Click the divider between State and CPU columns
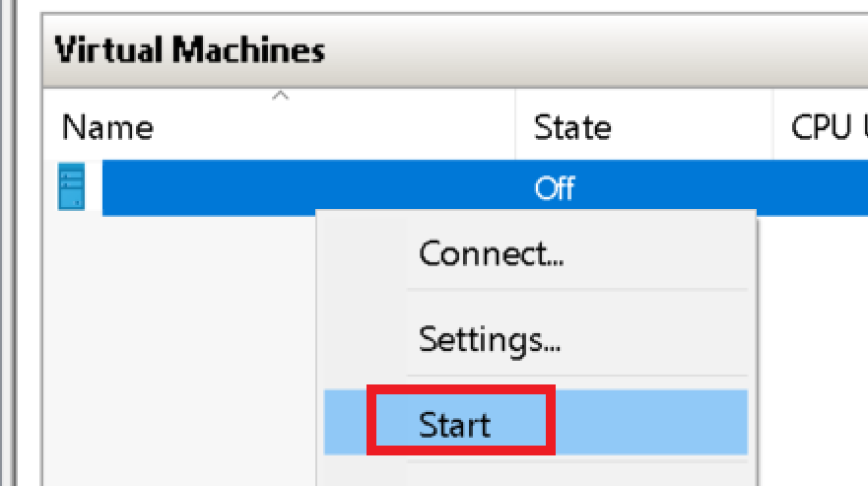Viewport: 868px width, 486px height. pyautogui.click(x=773, y=127)
